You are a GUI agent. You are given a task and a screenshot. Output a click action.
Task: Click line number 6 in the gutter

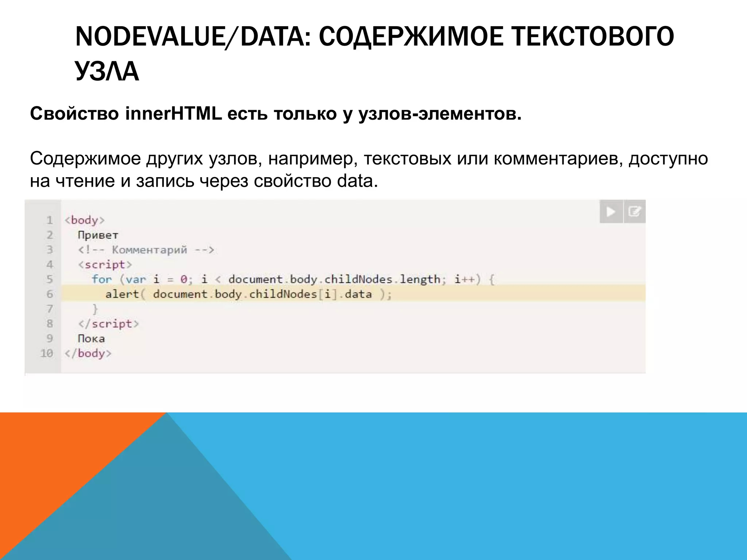pos(50,294)
